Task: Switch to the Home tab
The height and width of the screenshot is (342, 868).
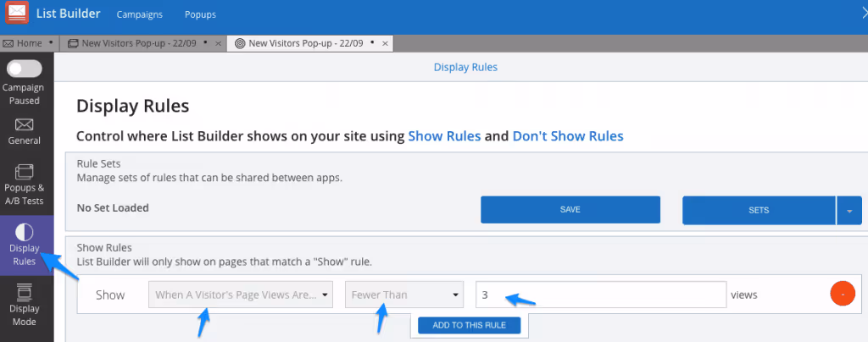Action: pos(29,43)
